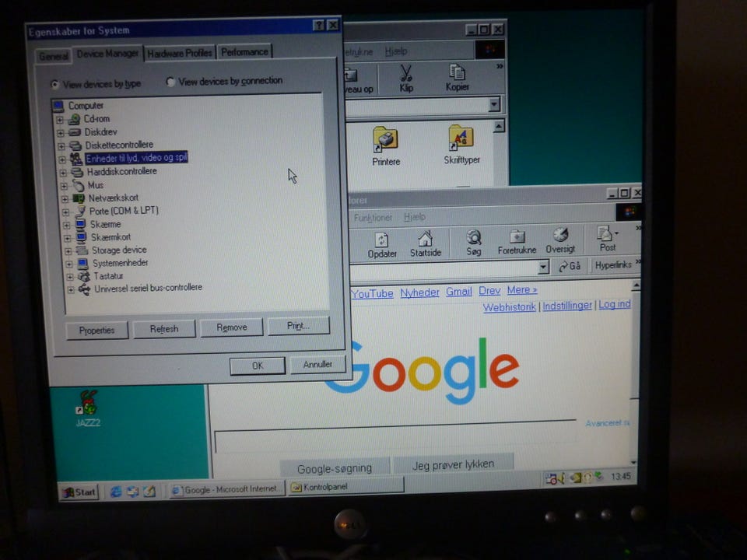Open the Gmail link on Google page
Image resolution: width=747 pixels, height=560 pixels.
pyautogui.click(x=459, y=292)
